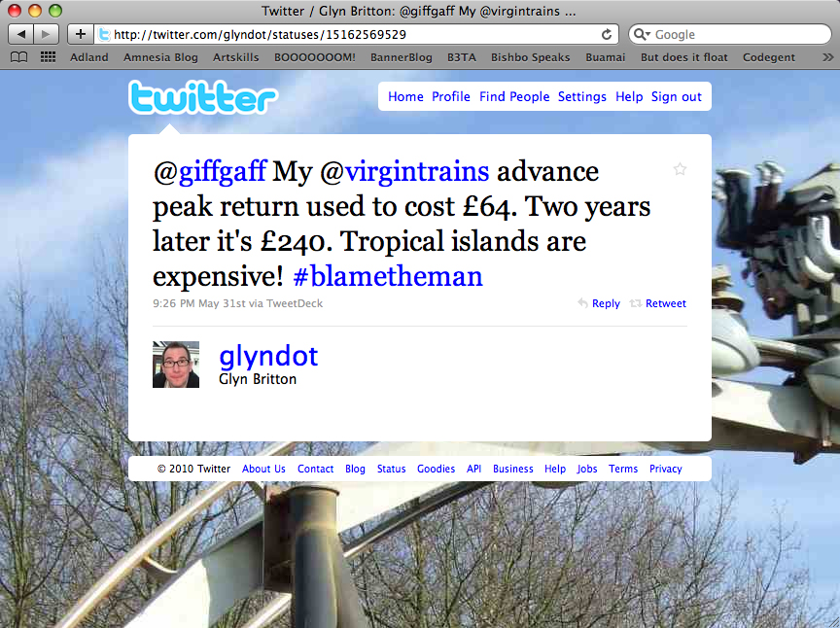Click the browser back arrow button

coord(20,34)
